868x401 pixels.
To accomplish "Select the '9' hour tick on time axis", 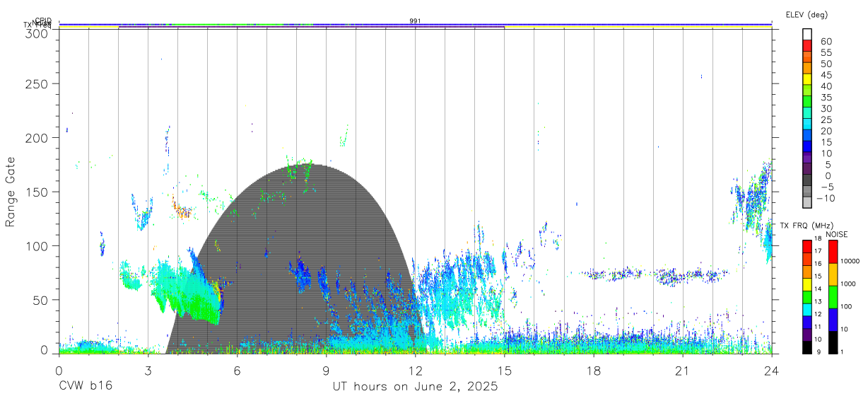I will point(327,371).
